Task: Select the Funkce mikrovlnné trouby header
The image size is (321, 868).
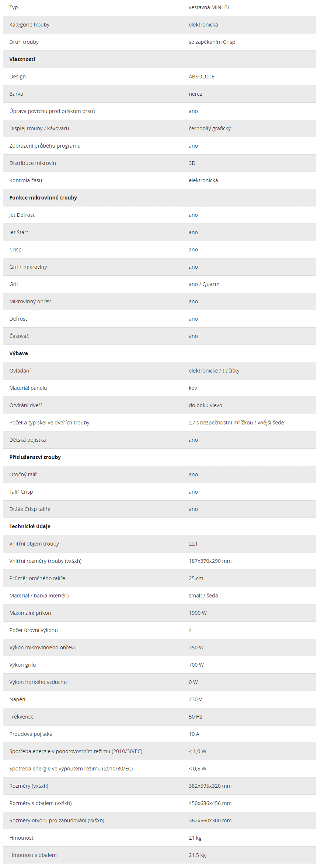Action: pyautogui.click(x=43, y=198)
